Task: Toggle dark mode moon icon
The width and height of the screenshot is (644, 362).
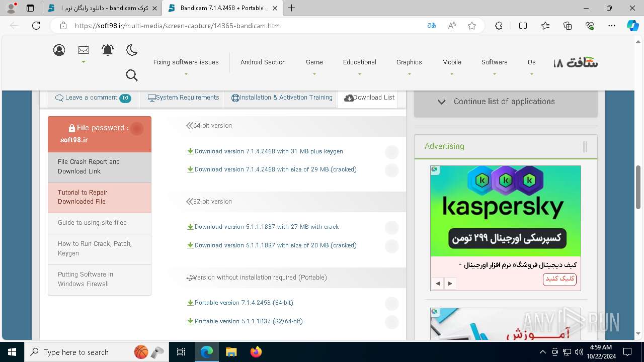Action: pos(132,50)
